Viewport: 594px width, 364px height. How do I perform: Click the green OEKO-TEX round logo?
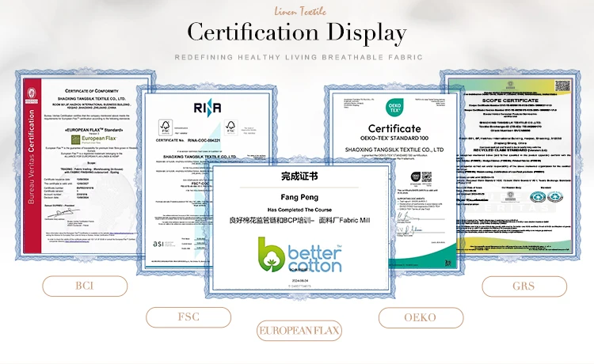pyautogui.click(x=394, y=108)
